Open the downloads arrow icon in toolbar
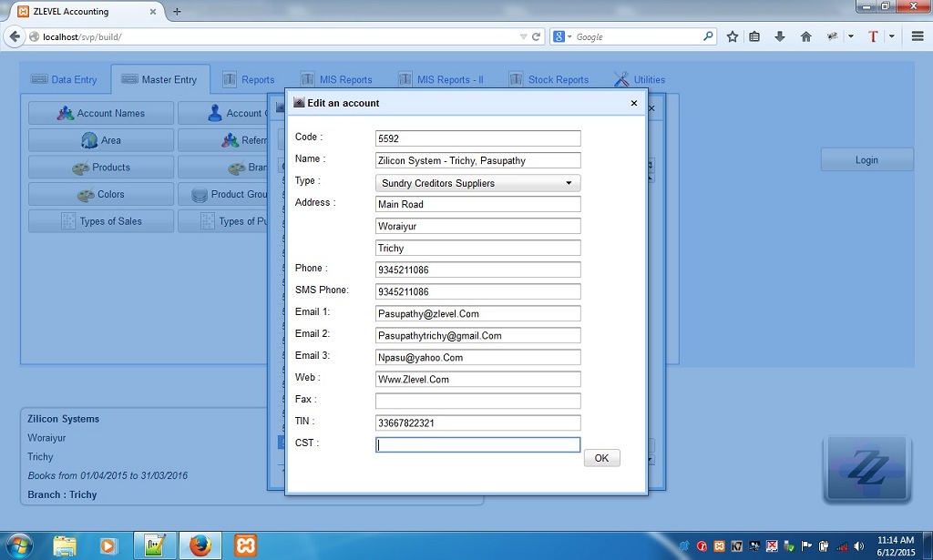This screenshot has height=560, width=933. [x=780, y=36]
